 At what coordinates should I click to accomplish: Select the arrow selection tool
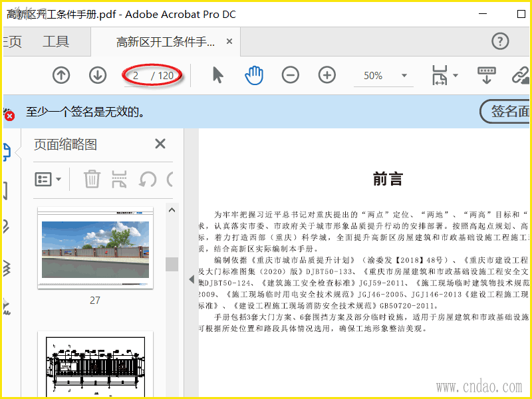218,75
